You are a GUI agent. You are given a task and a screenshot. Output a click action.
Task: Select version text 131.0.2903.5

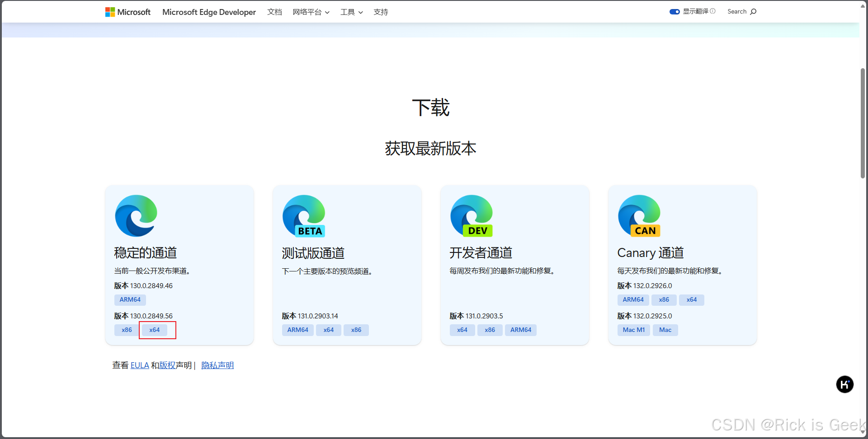(x=484, y=316)
